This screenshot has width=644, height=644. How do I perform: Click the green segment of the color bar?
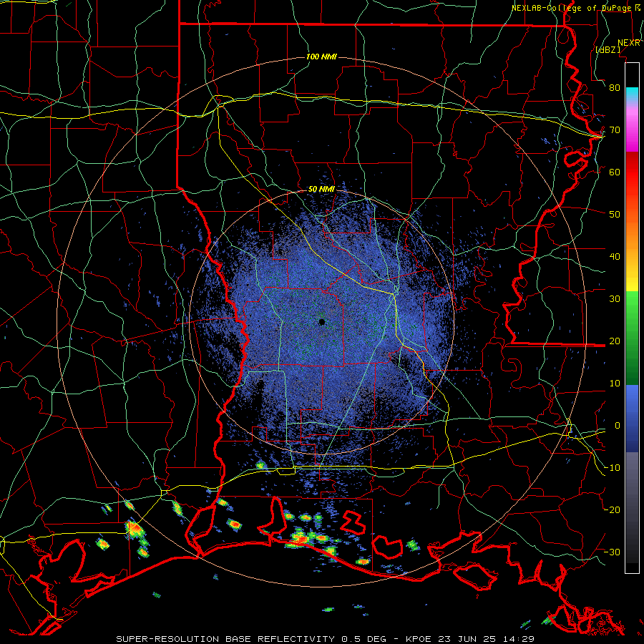pyautogui.click(x=632, y=338)
